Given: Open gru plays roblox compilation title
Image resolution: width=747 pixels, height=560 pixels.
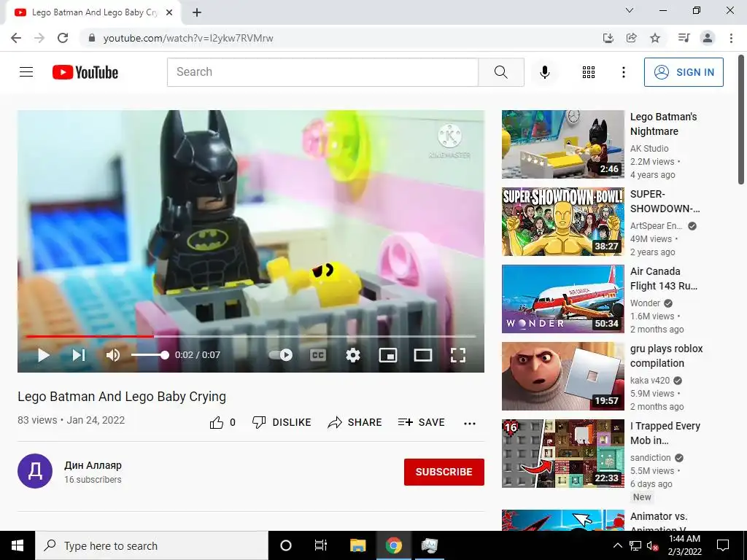Looking at the screenshot, I should point(667,356).
